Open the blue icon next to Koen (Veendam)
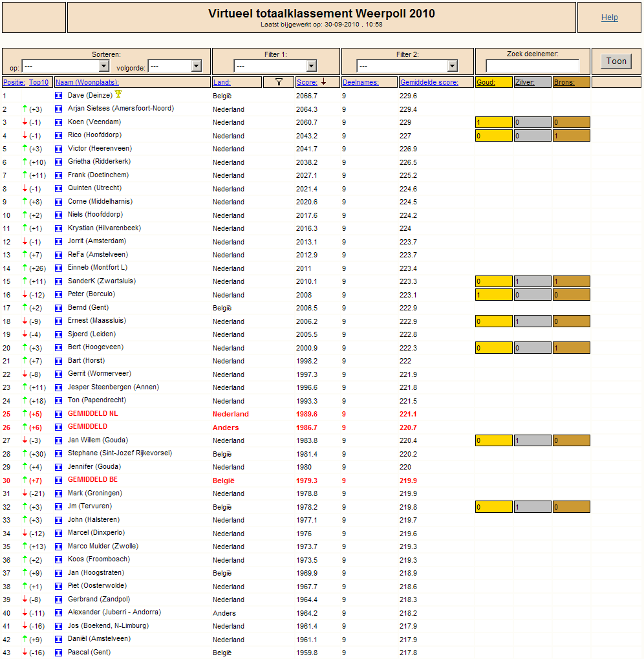644x659 pixels. pyautogui.click(x=58, y=122)
